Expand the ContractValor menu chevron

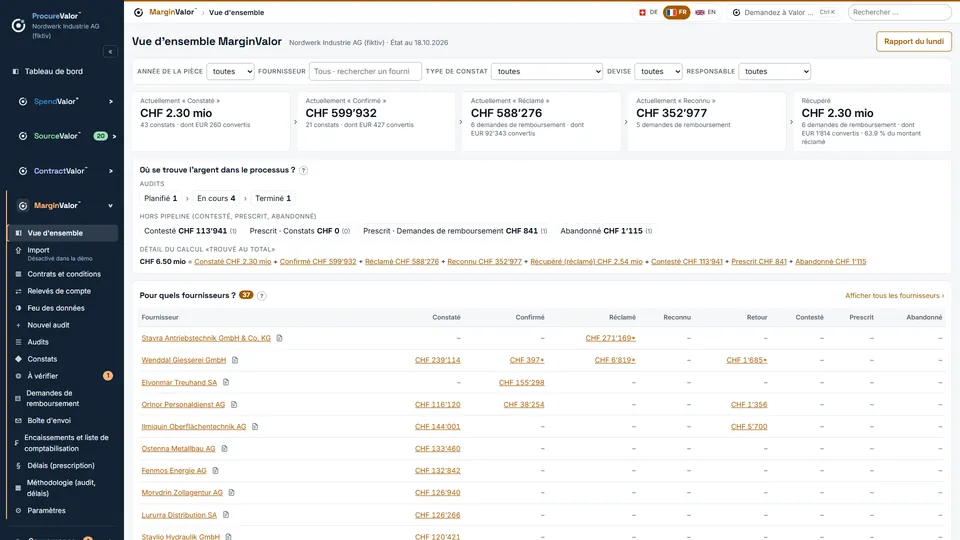click(111, 171)
